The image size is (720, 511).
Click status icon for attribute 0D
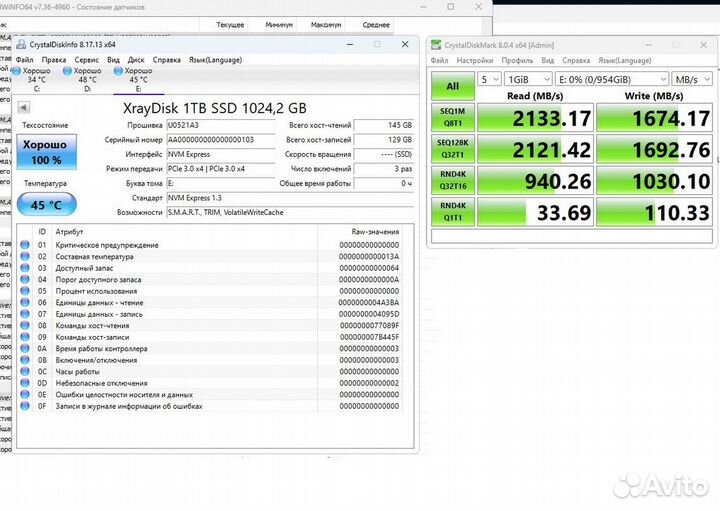(x=25, y=383)
